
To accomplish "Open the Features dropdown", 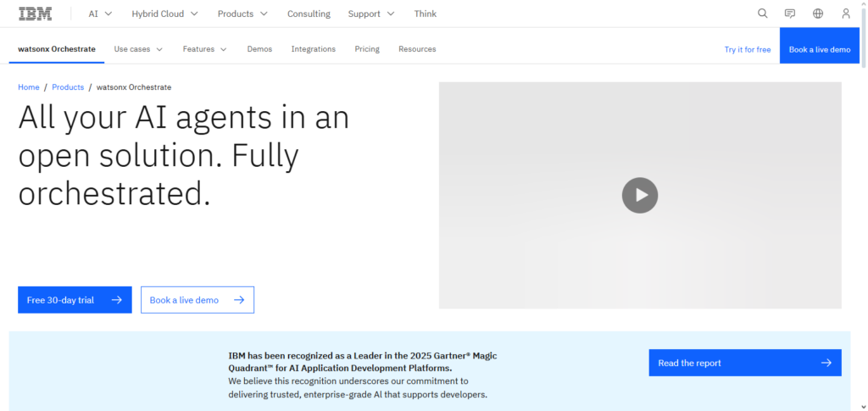I will [x=204, y=49].
